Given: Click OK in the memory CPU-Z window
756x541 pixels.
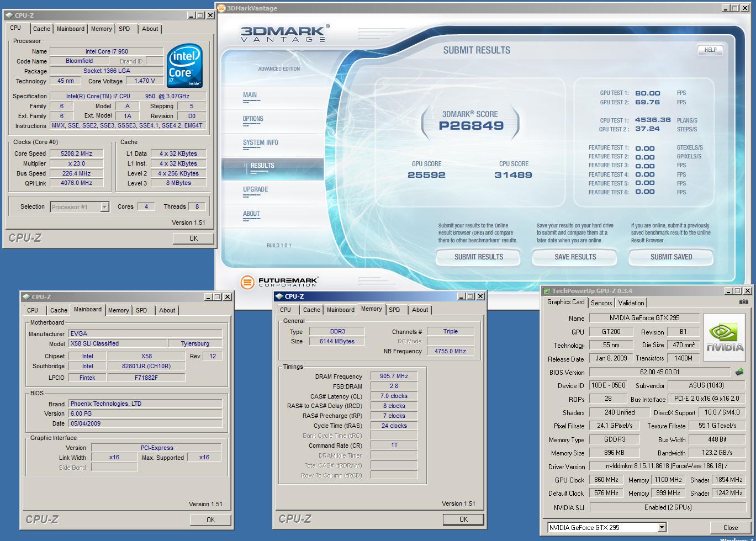Looking at the screenshot, I should pos(463,519).
